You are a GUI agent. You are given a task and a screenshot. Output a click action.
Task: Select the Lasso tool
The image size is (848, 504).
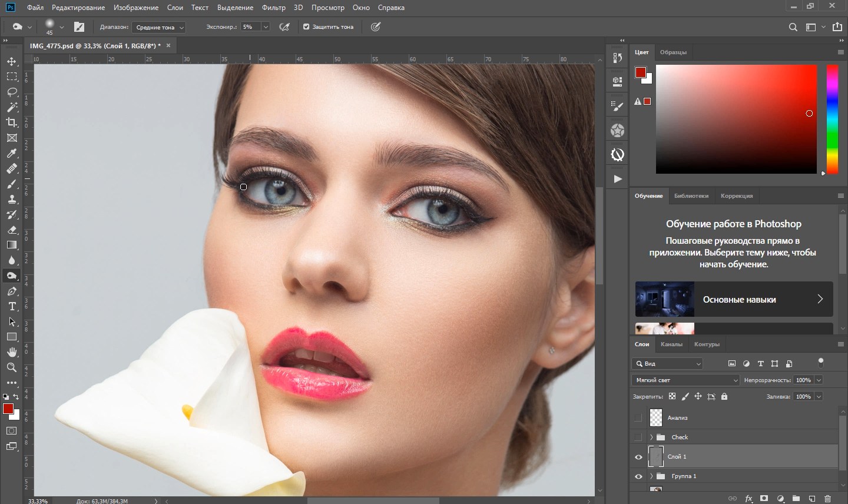[12, 92]
